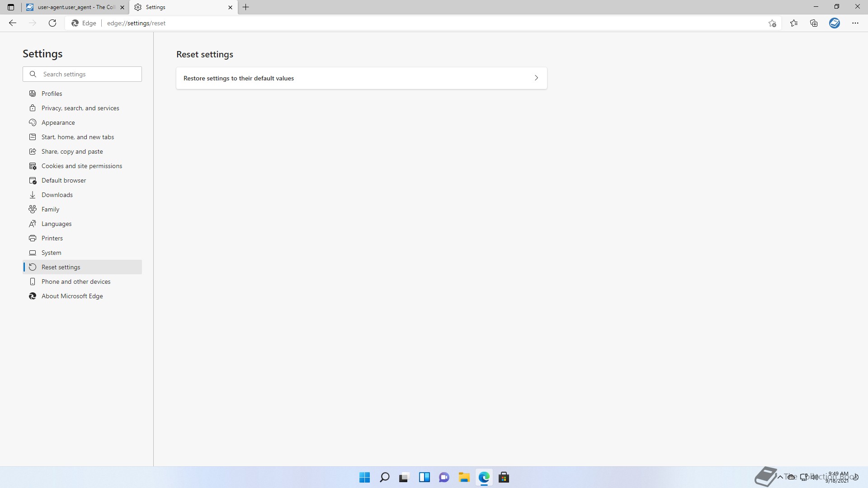Click the Printers icon in sidebar

(x=33, y=238)
